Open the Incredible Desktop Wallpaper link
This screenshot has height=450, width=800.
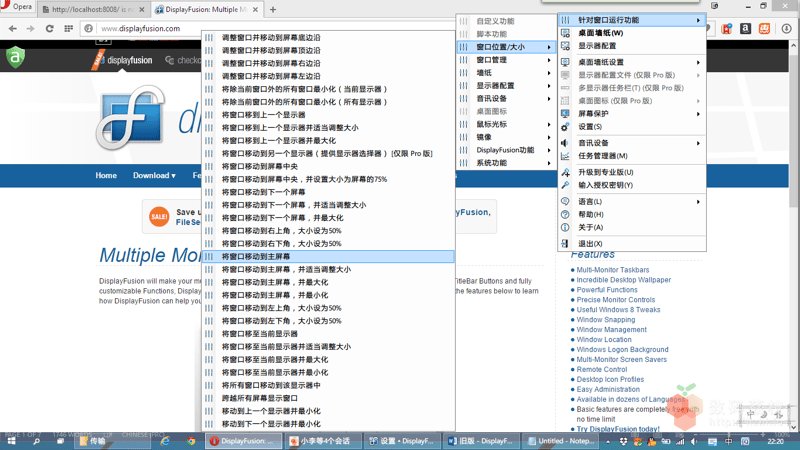point(623,280)
